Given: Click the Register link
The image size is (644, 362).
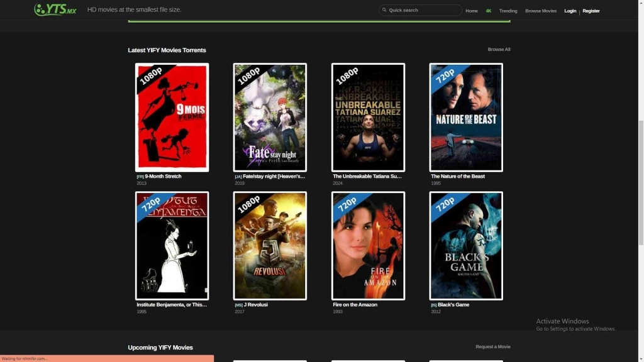Looking at the screenshot, I should (591, 11).
